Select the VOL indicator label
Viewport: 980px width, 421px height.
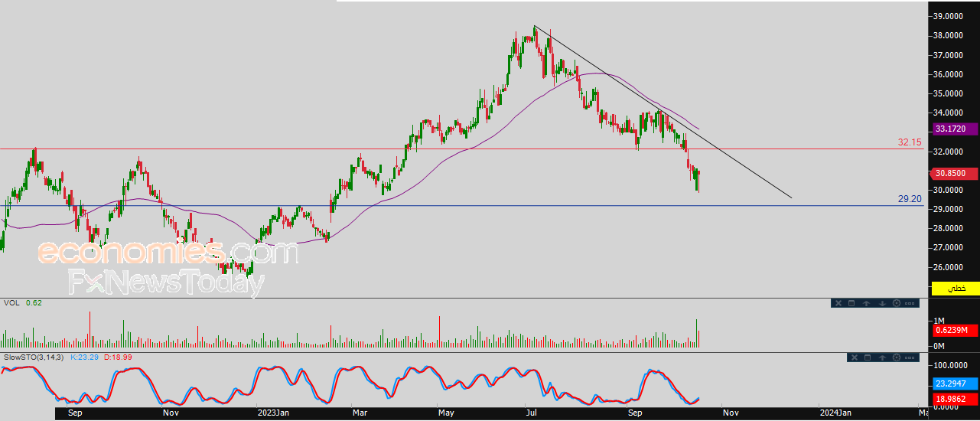click(x=11, y=303)
